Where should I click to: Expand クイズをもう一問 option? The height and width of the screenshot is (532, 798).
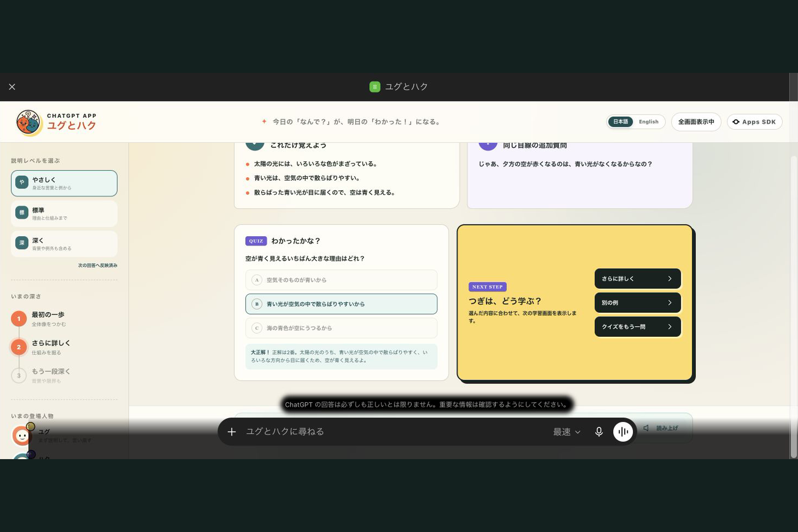638,327
